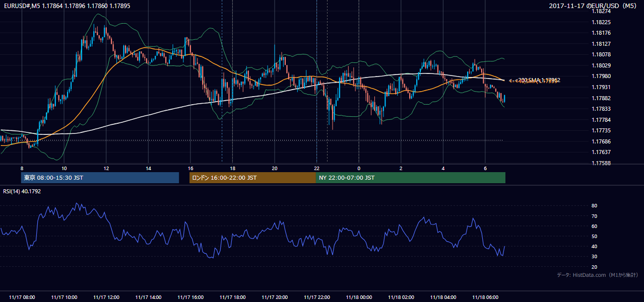The width and height of the screenshot is (644, 302).
Task: Select the 東京 08:00-15:30 JST session bar
Action: point(100,178)
